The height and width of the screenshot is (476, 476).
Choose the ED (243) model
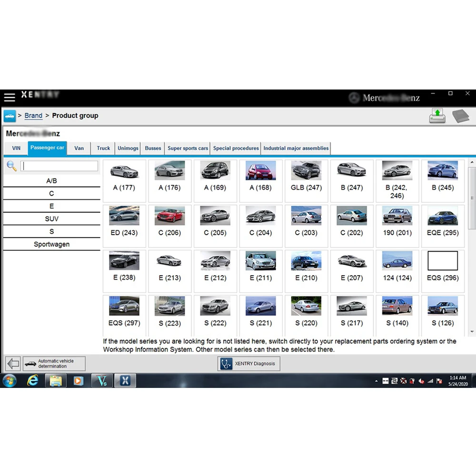point(124,226)
